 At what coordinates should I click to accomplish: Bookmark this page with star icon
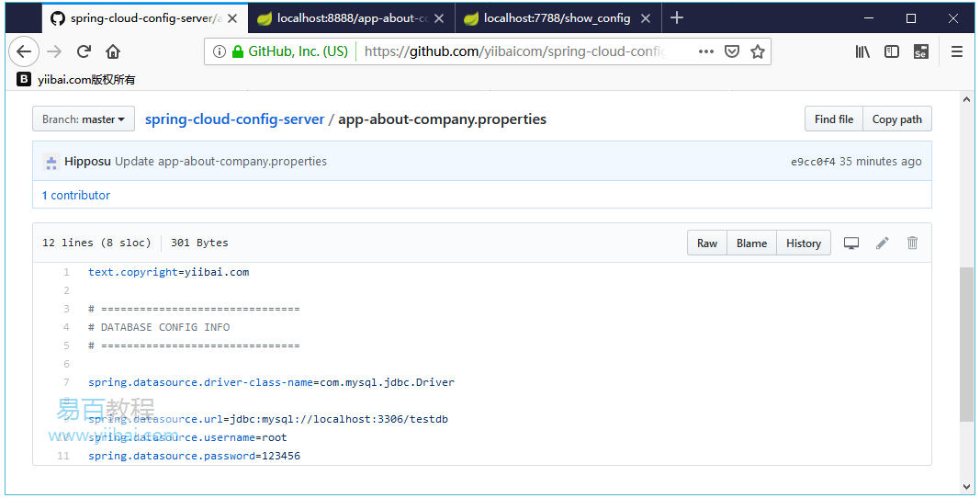(x=758, y=51)
